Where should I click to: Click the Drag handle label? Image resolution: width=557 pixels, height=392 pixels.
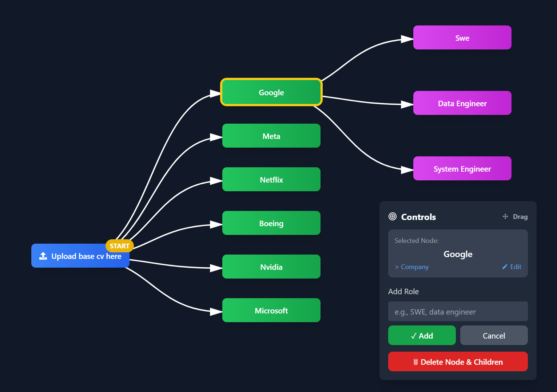520,216
